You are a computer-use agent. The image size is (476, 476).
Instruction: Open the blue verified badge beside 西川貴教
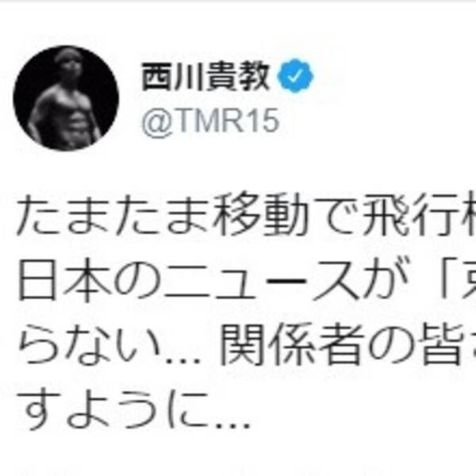click(x=295, y=76)
